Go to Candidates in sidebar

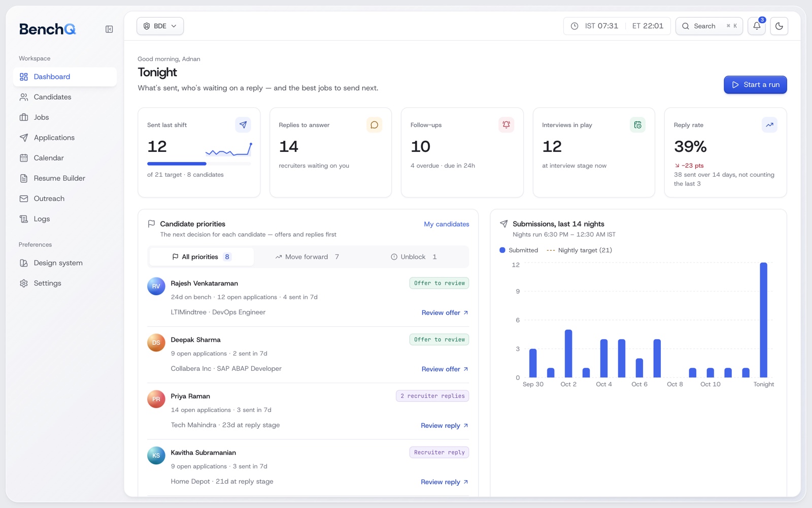coord(65,97)
